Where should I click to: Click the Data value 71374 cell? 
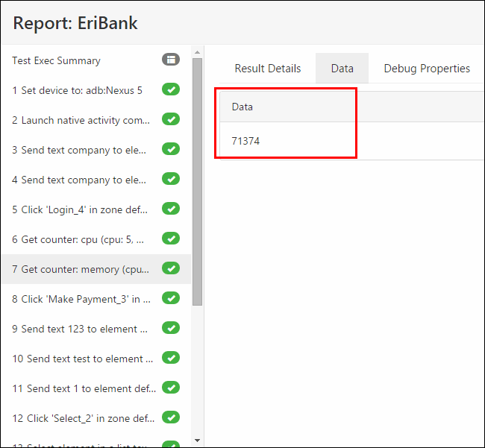click(x=246, y=141)
